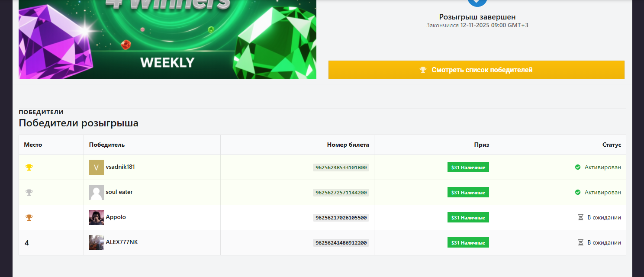Open vsadnik181's winner profile name
This screenshot has height=277, width=644.
coord(120,167)
